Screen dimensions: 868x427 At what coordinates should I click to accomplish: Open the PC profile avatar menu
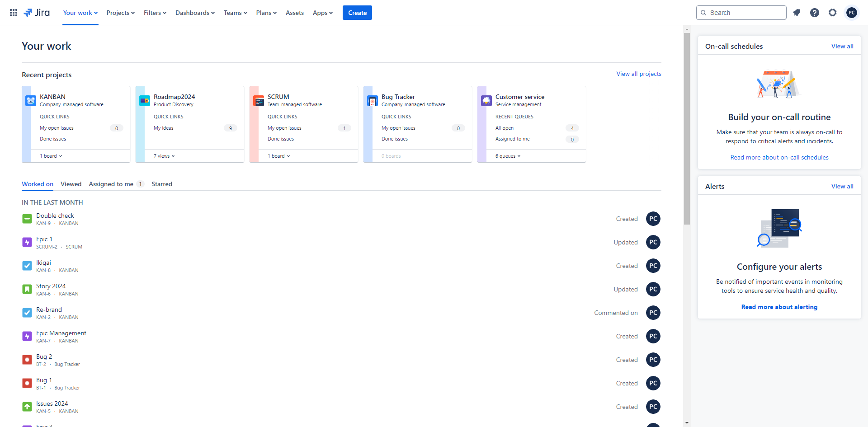pos(852,13)
